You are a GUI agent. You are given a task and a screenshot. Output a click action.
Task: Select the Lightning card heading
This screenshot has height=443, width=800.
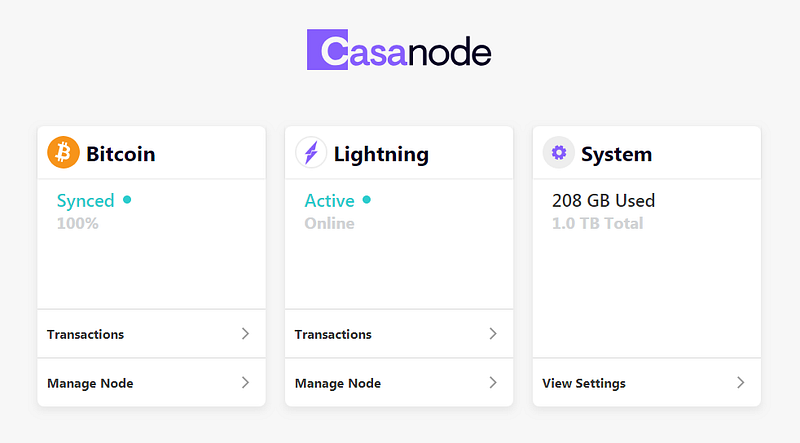(x=381, y=154)
